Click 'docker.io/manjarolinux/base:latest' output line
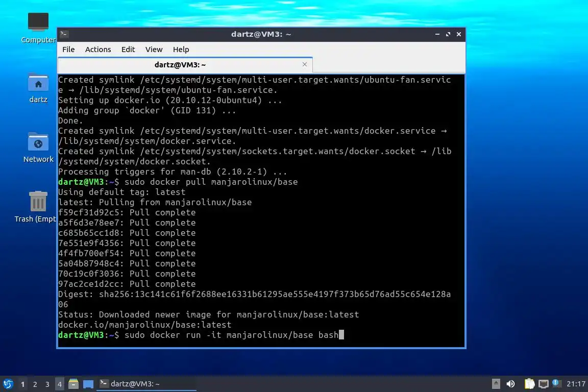The image size is (588, 392). [x=145, y=325]
